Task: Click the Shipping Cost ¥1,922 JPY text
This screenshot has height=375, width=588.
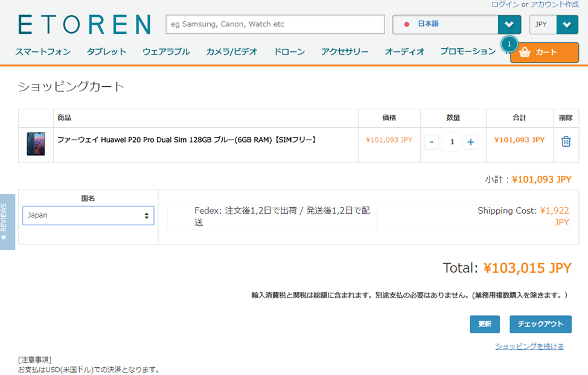Action: point(523,216)
